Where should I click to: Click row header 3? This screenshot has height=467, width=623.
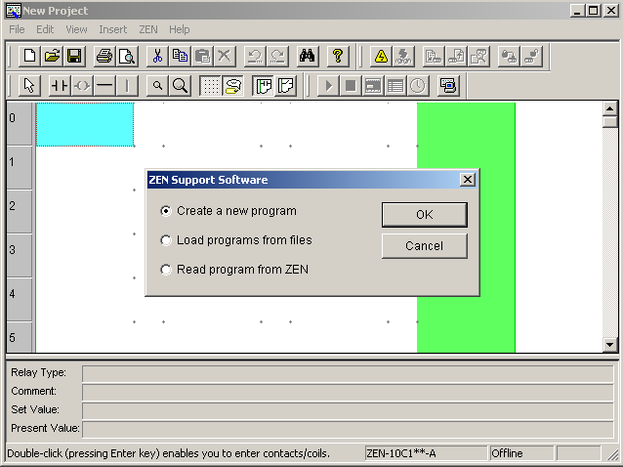pos(19,255)
